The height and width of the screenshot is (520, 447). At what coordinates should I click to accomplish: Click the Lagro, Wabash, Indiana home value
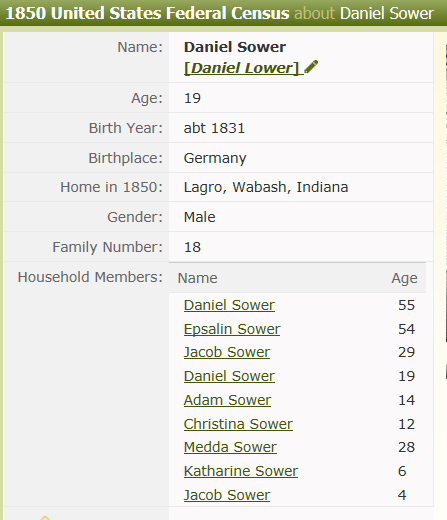pyautogui.click(x=266, y=187)
